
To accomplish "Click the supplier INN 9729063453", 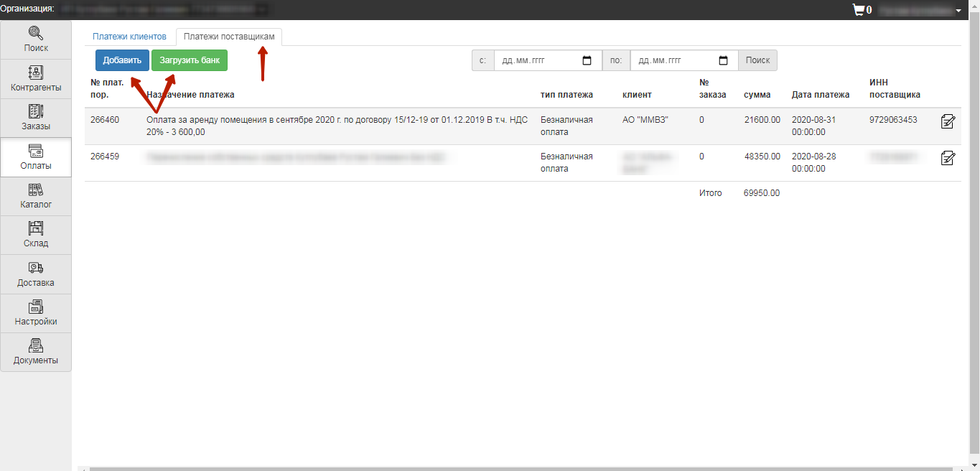I will pyautogui.click(x=893, y=120).
